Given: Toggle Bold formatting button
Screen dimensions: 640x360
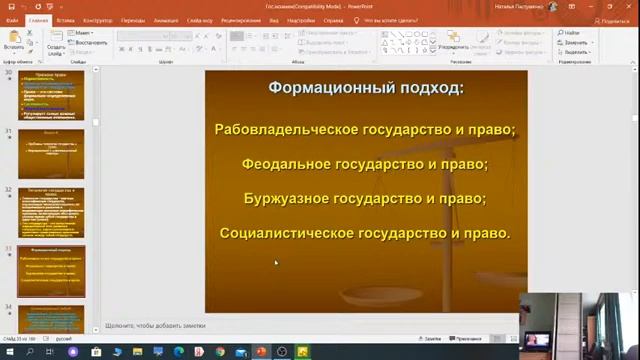Looking at the screenshot, I should (x=122, y=49).
